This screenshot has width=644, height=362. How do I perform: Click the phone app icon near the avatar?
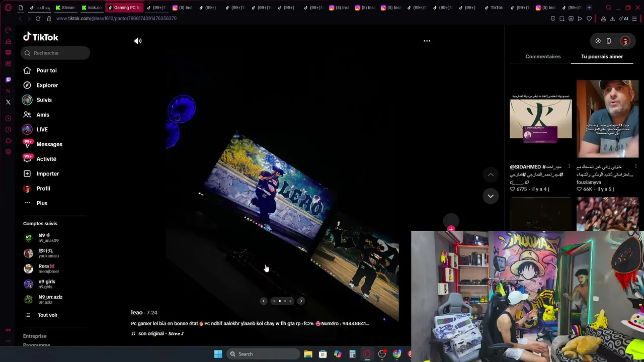click(609, 41)
